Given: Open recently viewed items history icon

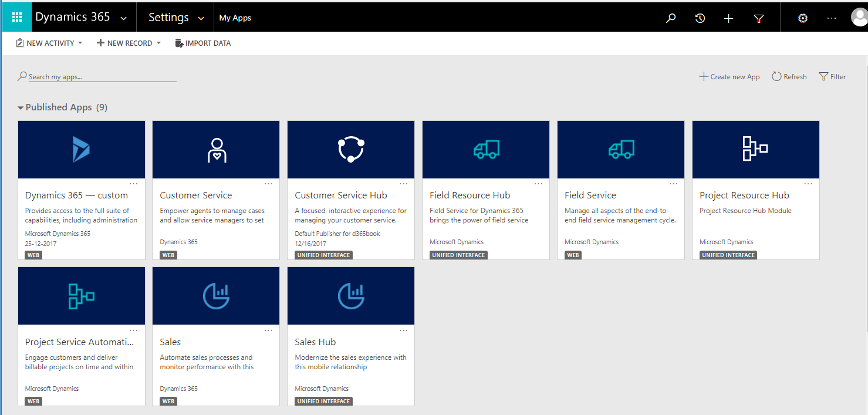Looking at the screenshot, I should (700, 18).
